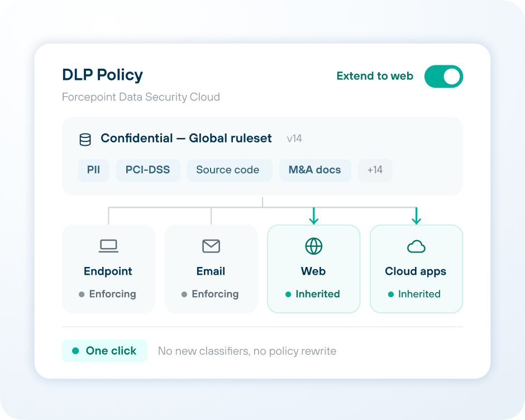Screen dimensions: 525x420
Task: Select the PII tag
Action: tap(93, 170)
